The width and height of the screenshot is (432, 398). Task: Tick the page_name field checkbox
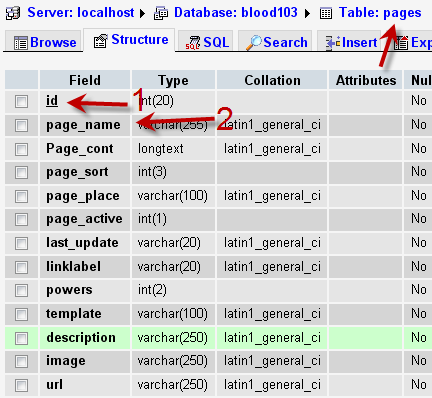click(x=21, y=125)
